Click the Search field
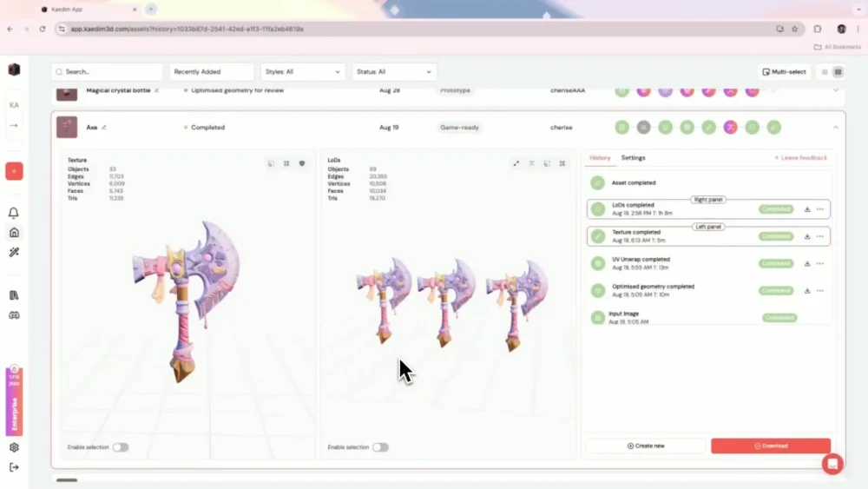 [x=108, y=72]
